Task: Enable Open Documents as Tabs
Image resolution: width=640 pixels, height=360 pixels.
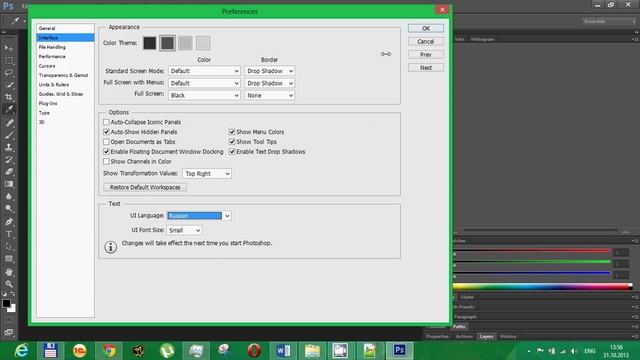Action: tap(106, 142)
